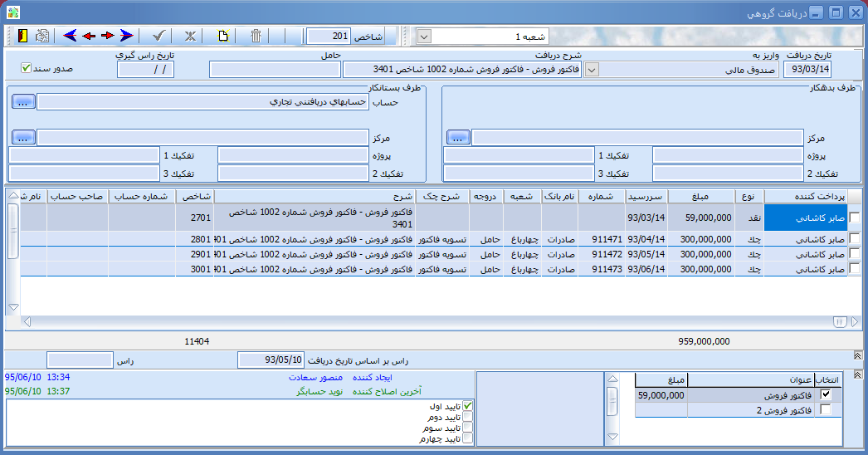Check the فاکتور فروش 2 selection checkbox
This screenshot has width=868, height=455.
click(825, 410)
